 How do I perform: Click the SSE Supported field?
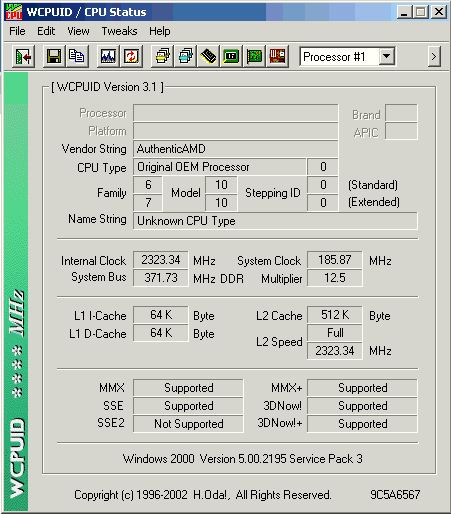tap(188, 406)
